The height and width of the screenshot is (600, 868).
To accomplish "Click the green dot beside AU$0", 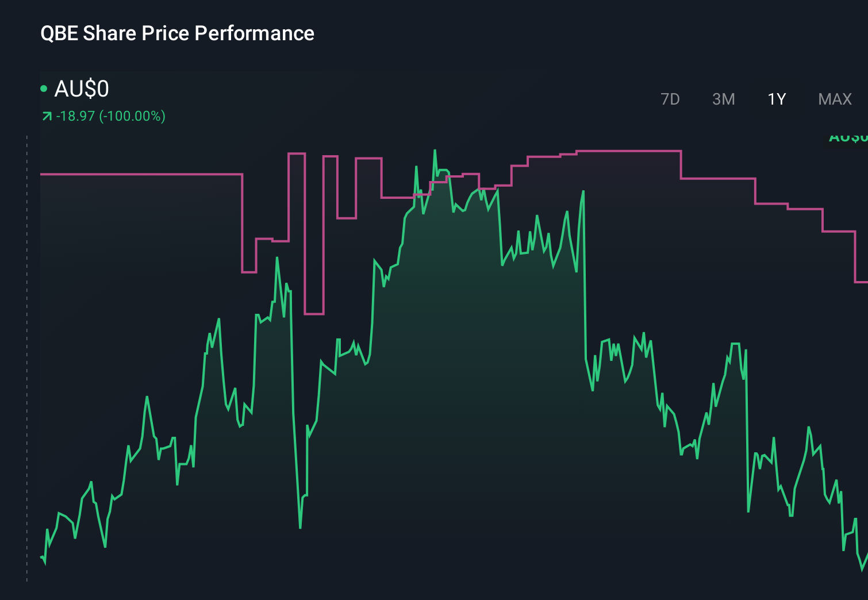I will [x=44, y=89].
